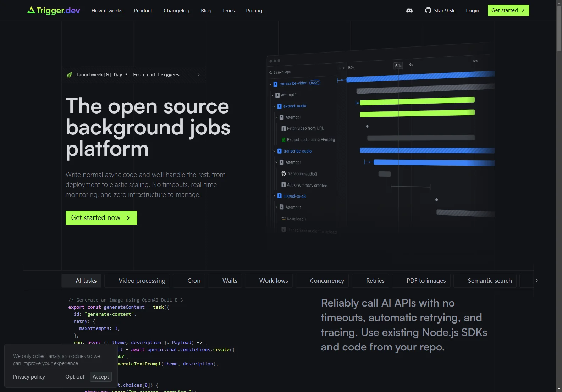Select the Semantic search tab
The height and width of the screenshot is (392, 562).
point(485,281)
